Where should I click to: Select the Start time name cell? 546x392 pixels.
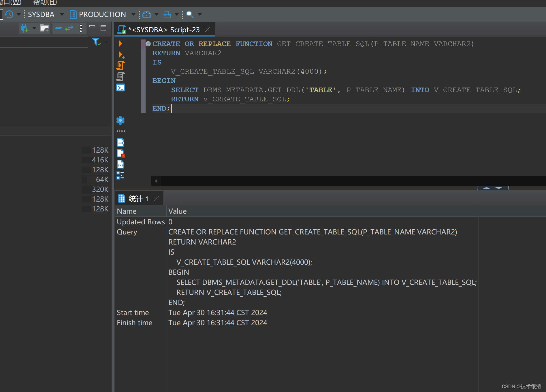click(133, 313)
